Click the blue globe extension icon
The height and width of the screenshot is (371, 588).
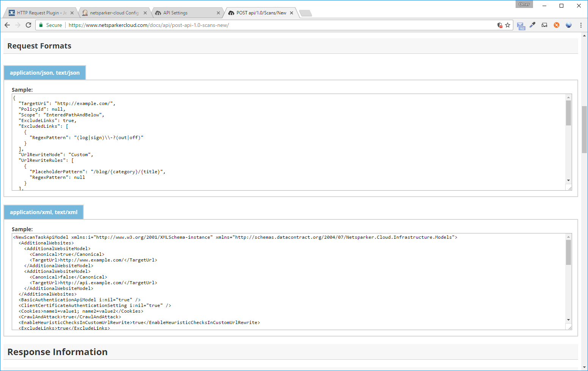click(x=569, y=25)
